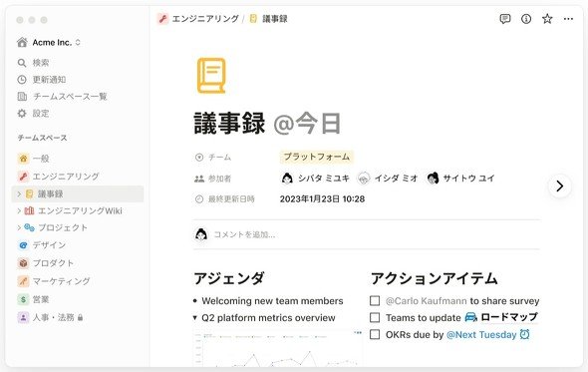The image size is (588, 372).
Task: Click the デザイン teamspace icon
Action: pos(23,245)
